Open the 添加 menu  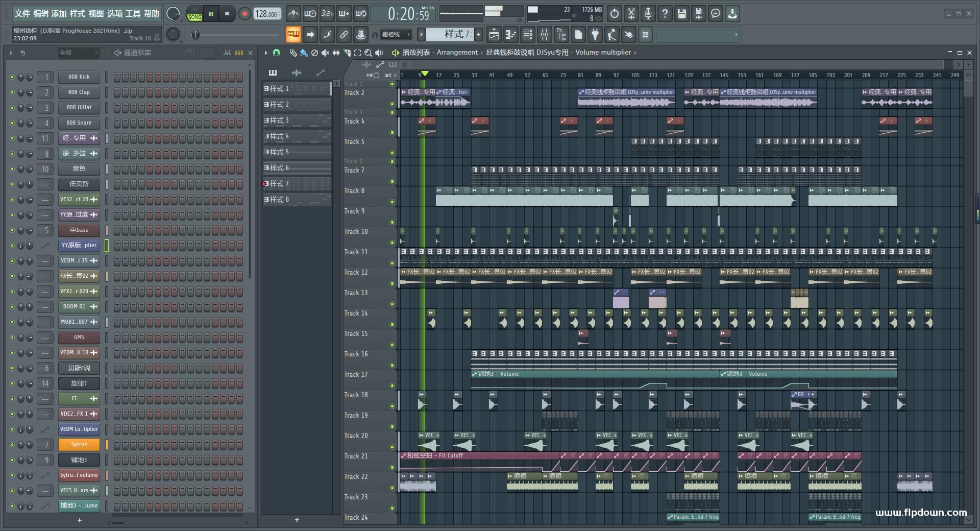pyautogui.click(x=59, y=14)
